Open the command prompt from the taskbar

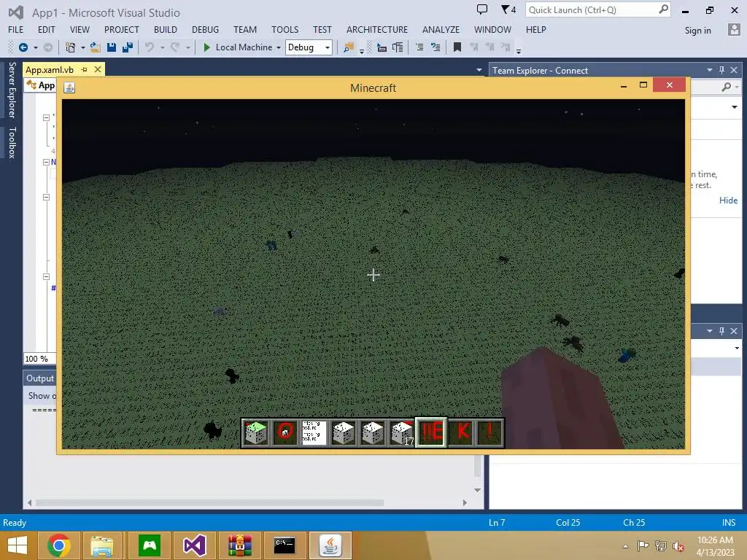point(285,545)
